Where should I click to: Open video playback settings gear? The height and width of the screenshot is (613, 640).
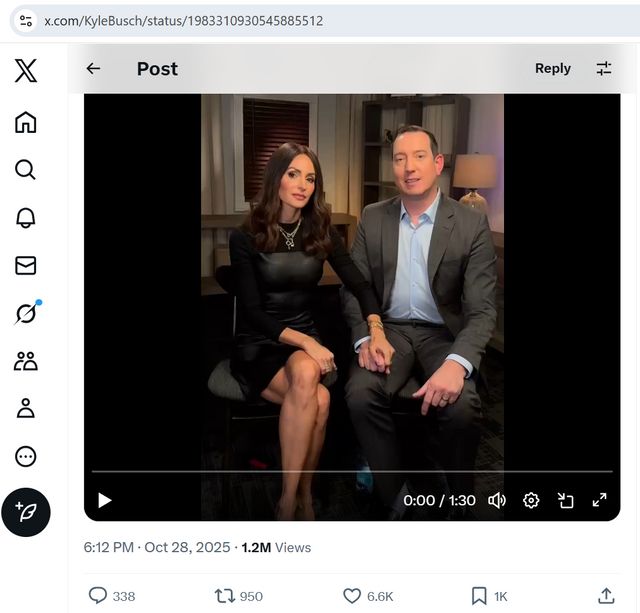531,500
